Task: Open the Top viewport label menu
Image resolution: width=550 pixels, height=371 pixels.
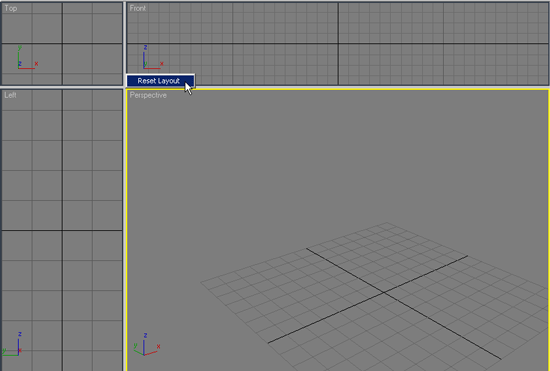Action: coord(11,8)
